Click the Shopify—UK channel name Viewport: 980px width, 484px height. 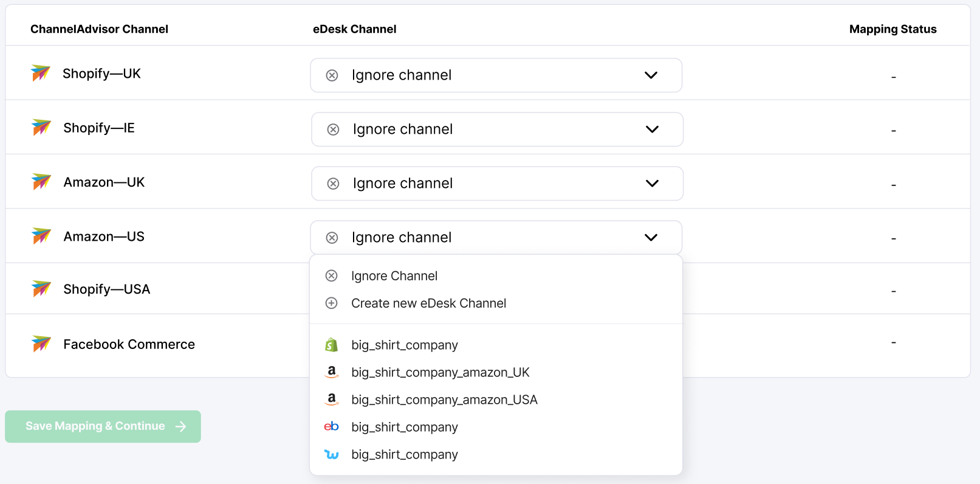101,74
